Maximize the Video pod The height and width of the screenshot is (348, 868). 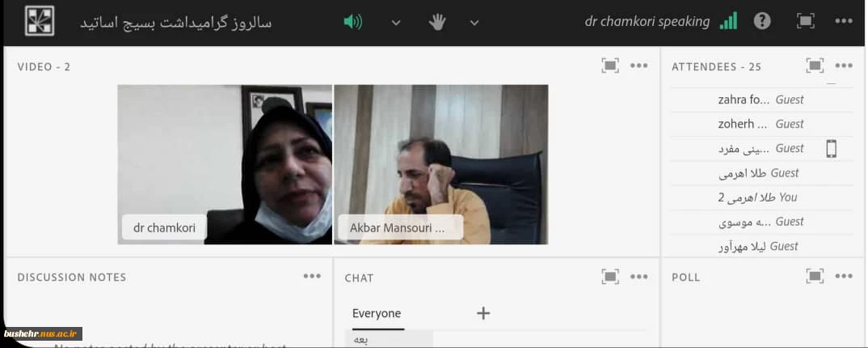pos(610,66)
